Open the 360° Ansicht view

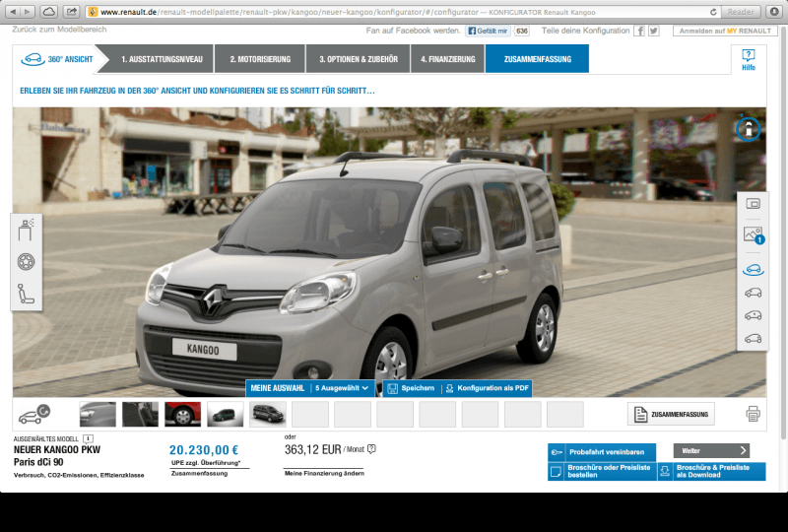click(57, 59)
